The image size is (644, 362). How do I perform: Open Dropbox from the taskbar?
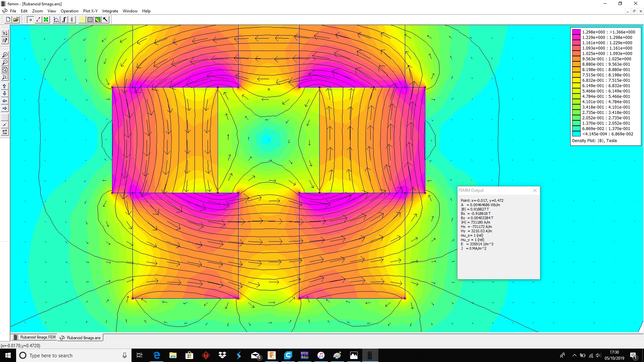[222, 355]
